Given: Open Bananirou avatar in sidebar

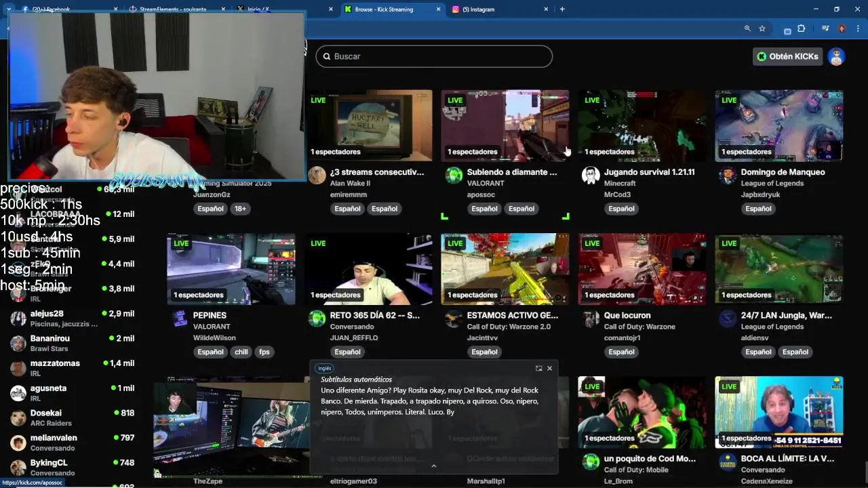Looking at the screenshot, I should (x=18, y=343).
